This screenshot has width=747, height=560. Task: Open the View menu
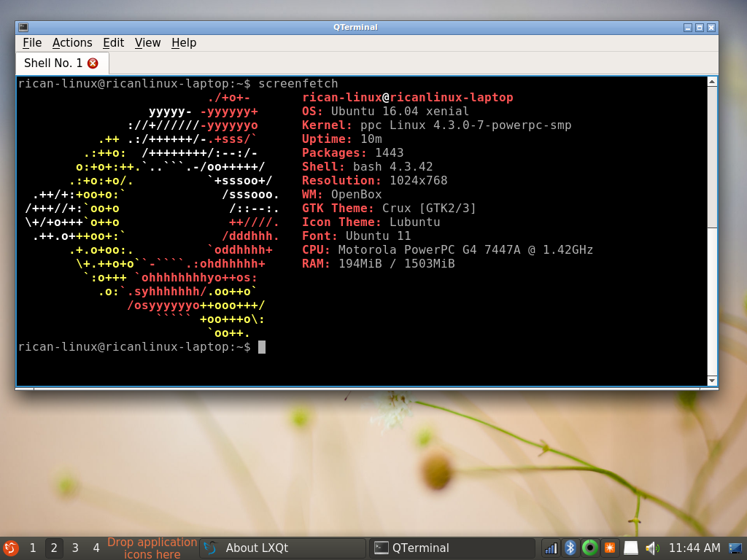tap(147, 43)
